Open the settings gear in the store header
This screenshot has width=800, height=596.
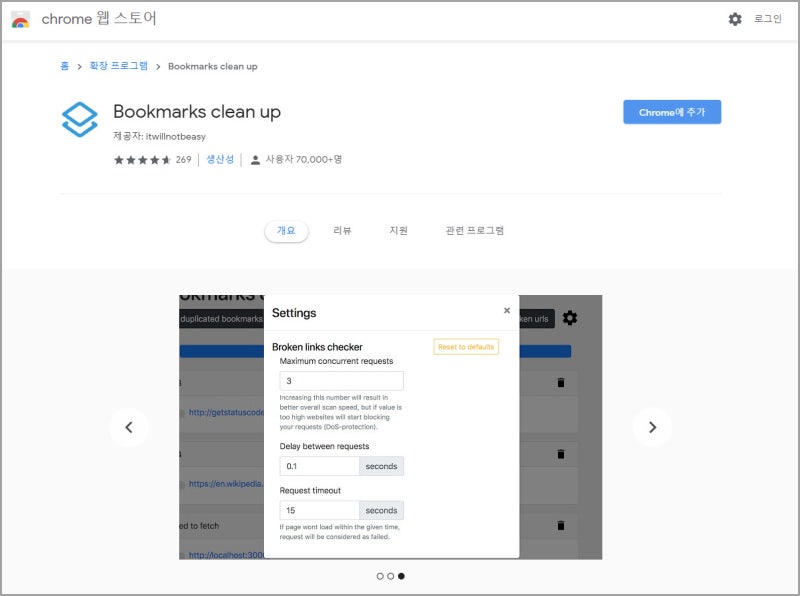point(735,19)
